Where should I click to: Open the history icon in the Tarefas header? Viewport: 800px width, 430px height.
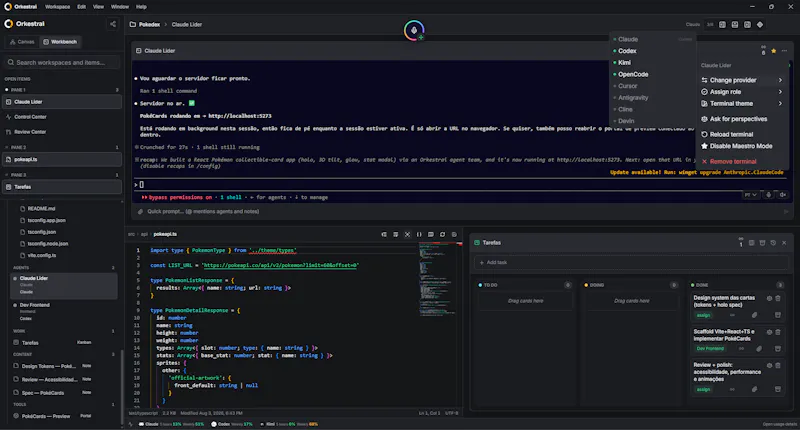pyautogui.click(x=773, y=243)
